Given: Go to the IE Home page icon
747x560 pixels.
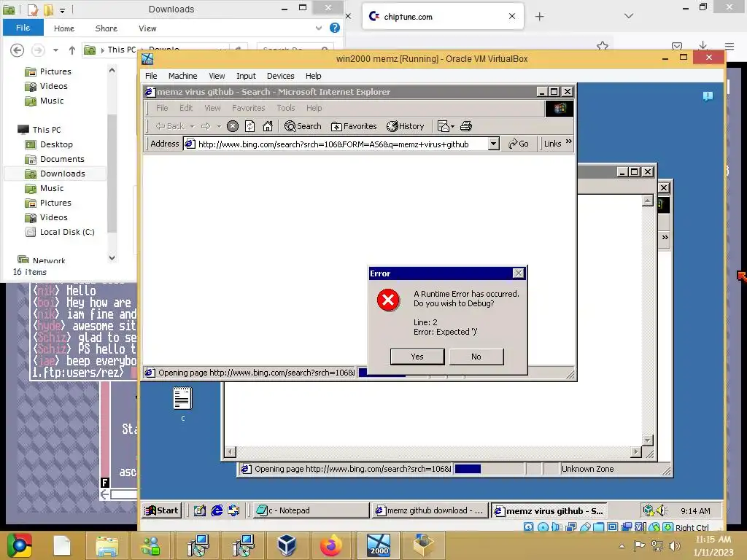Looking at the screenshot, I should (267, 126).
